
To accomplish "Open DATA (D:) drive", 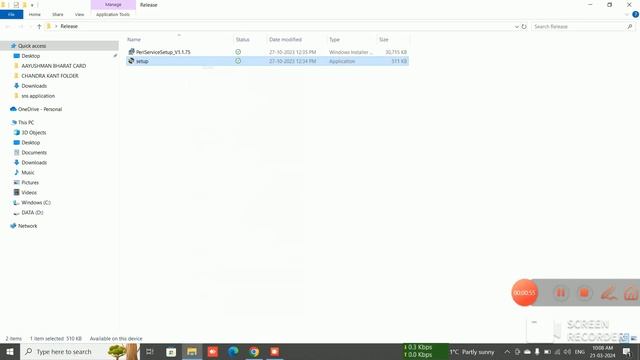I will (x=32, y=213).
